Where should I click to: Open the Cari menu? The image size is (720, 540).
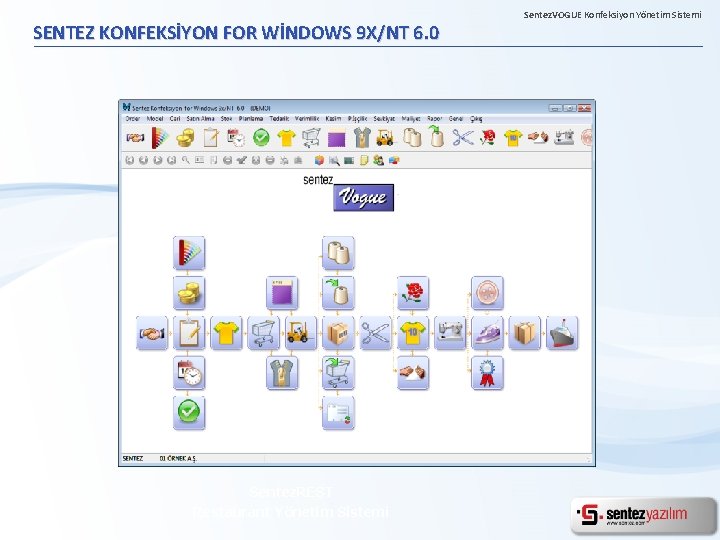click(175, 119)
